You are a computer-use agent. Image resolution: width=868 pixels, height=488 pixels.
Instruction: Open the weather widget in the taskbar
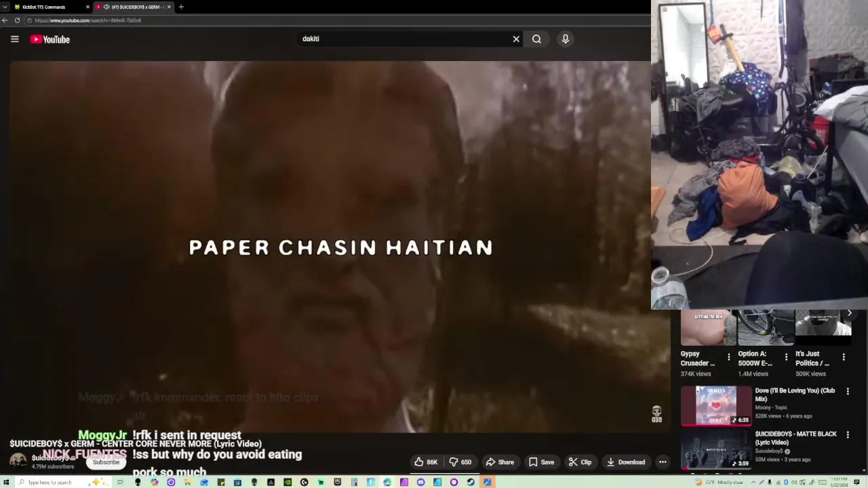pos(719,482)
